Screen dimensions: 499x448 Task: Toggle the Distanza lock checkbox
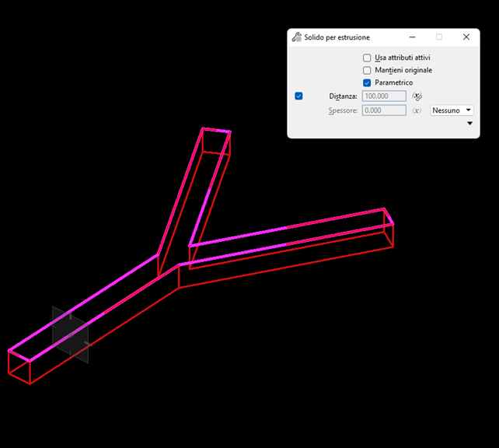pyautogui.click(x=299, y=96)
